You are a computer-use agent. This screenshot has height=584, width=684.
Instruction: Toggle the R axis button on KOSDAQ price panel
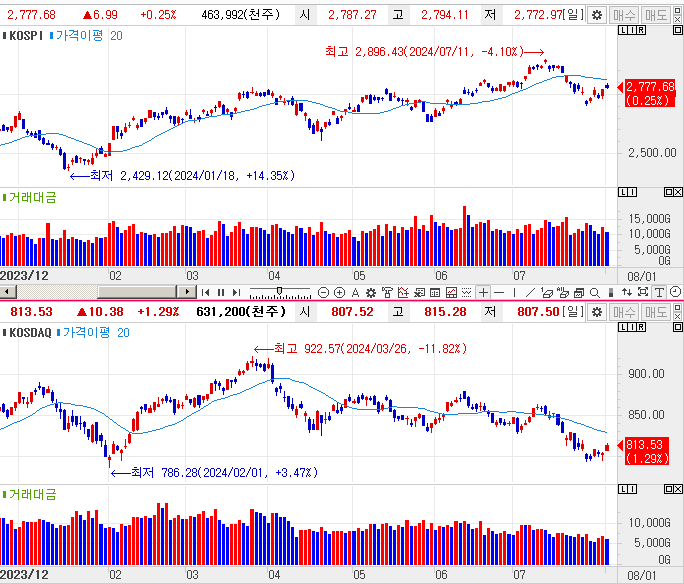641,328
